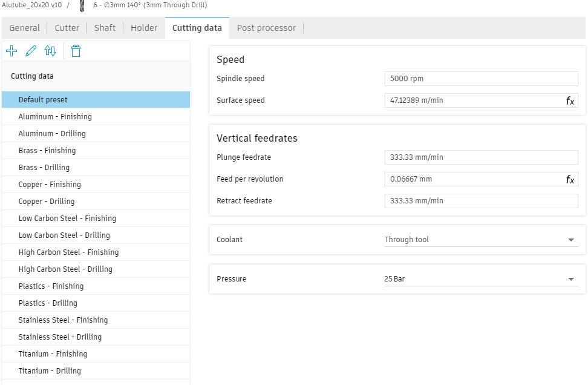Pick Brass - Drilling preset
The image size is (588, 385).
point(96,167)
